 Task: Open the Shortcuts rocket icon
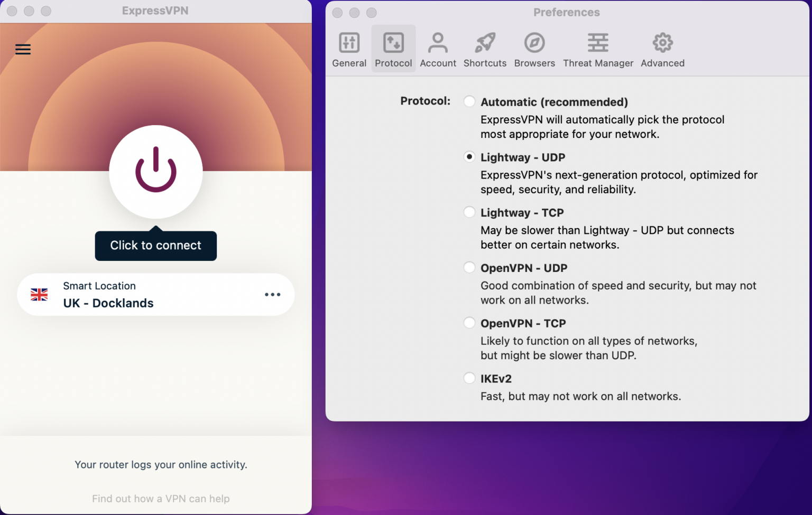tap(485, 43)
